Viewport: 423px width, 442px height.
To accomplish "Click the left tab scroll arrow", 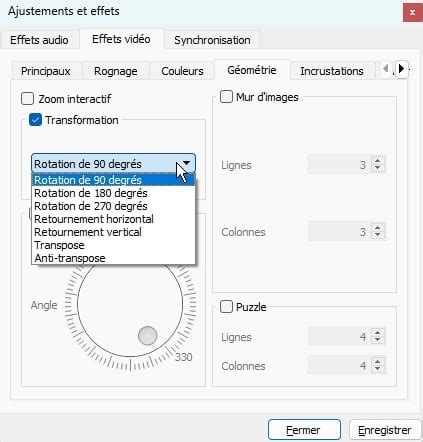I will point(386,69).
